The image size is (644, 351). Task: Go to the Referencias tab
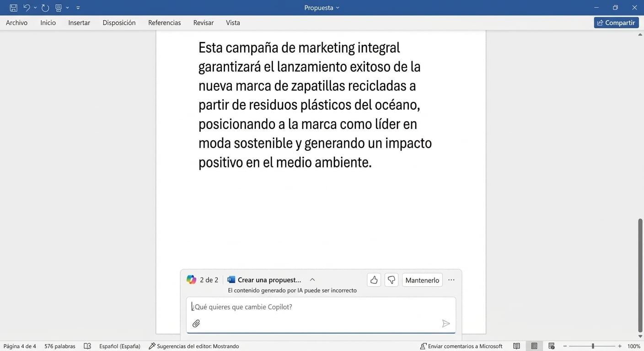coord(165,23)
